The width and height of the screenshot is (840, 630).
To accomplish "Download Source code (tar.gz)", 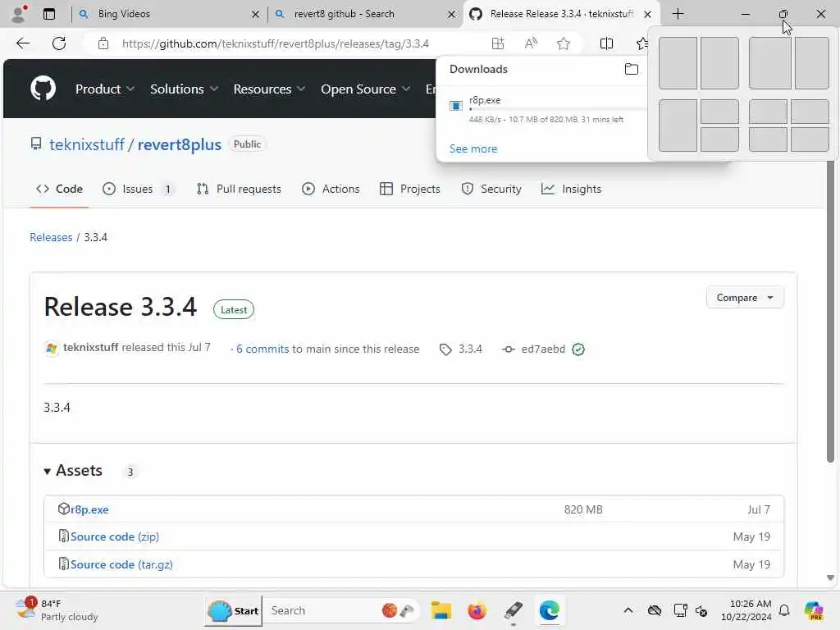I will click(121, 564).
